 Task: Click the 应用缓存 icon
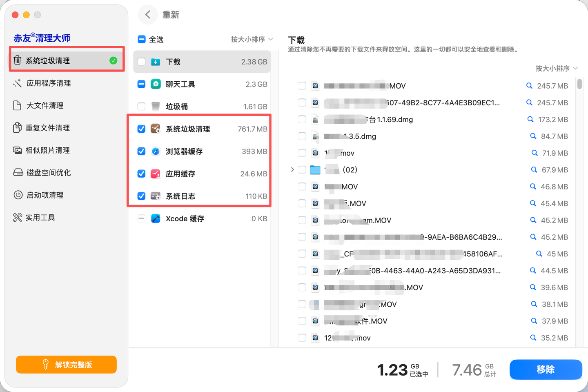[x=156, y=174]
